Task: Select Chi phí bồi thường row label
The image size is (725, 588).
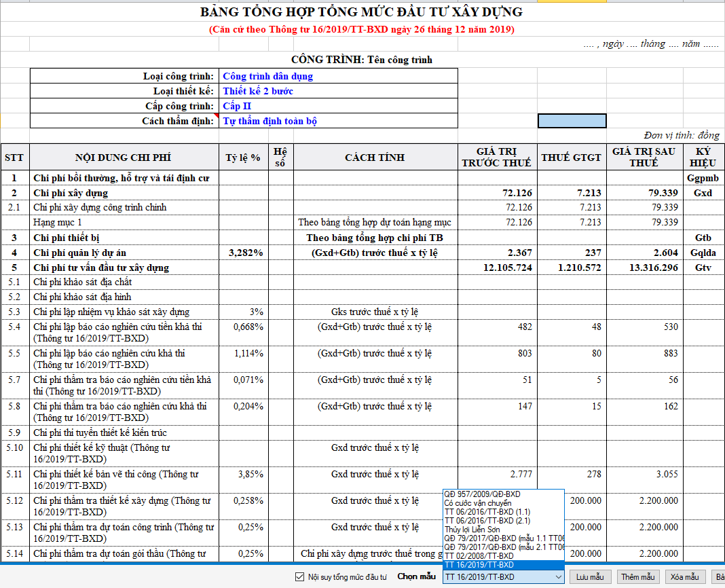Action: click(124, 178)
